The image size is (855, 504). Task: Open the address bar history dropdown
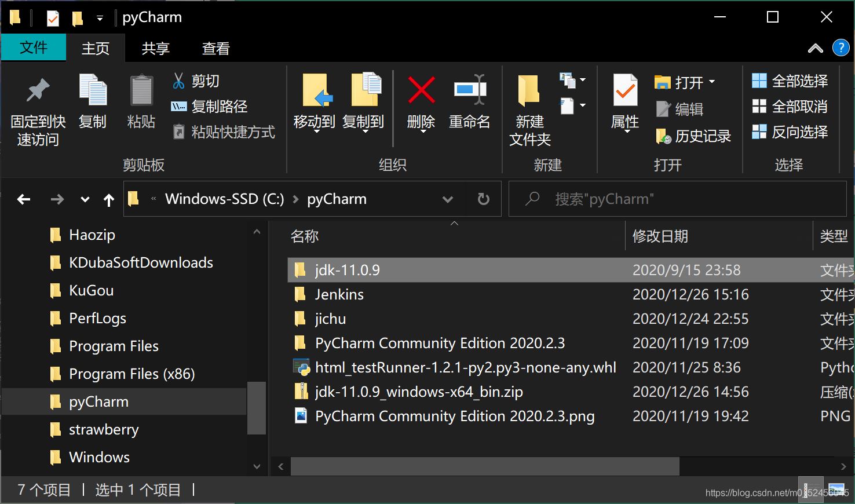(448, 199)
